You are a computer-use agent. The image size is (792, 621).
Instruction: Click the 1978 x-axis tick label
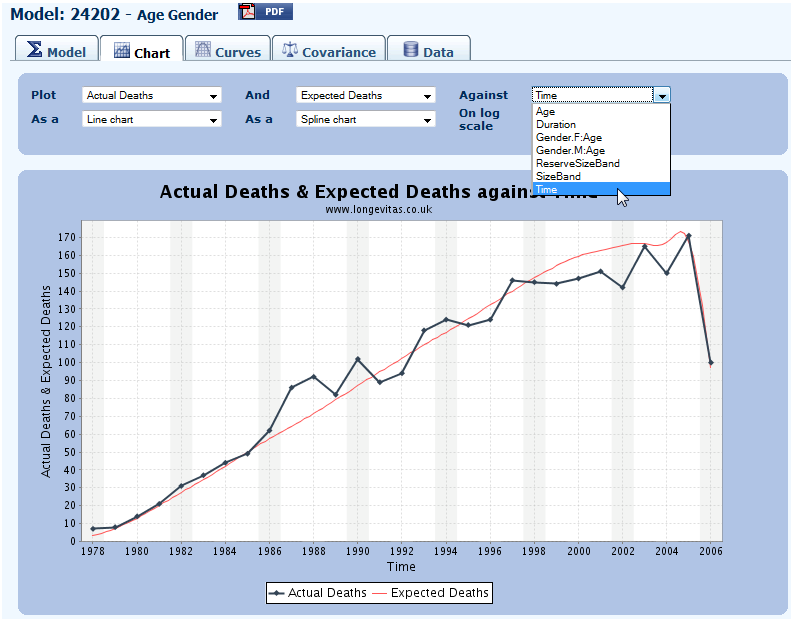[92, 551]
